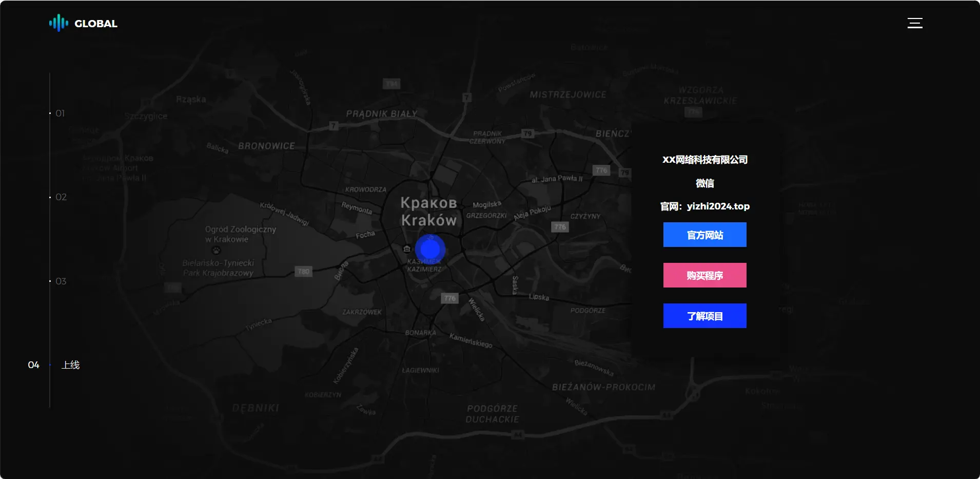980x479 pixels.
Task: Click the route 794 road badge
Action: 391,84
